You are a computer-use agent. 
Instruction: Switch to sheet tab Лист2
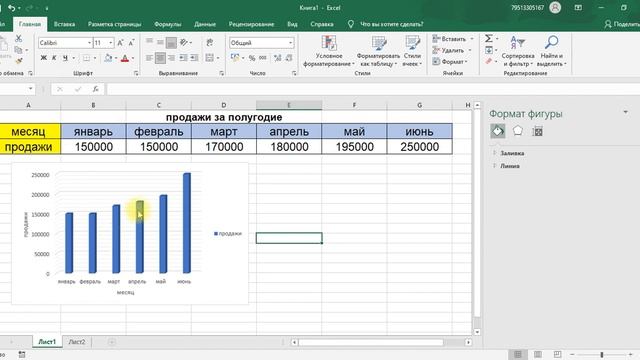pyautogui.click(x=77, y=342)
